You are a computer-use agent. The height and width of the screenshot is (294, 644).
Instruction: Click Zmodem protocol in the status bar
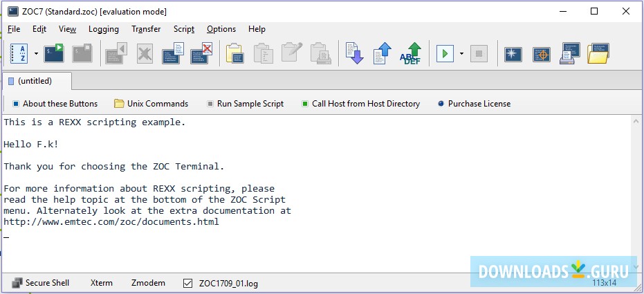tap(148, 283)
